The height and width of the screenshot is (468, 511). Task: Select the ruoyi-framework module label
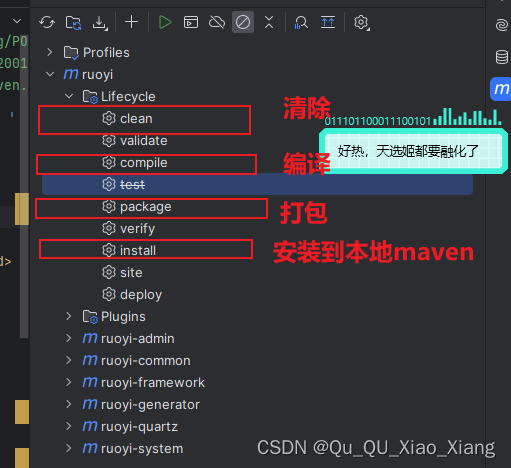tap(153, 383)
